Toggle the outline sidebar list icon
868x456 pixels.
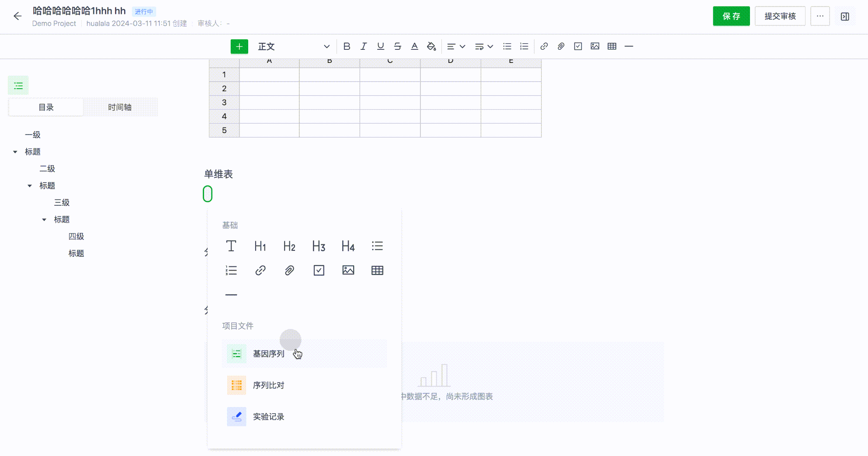(18, 86)
